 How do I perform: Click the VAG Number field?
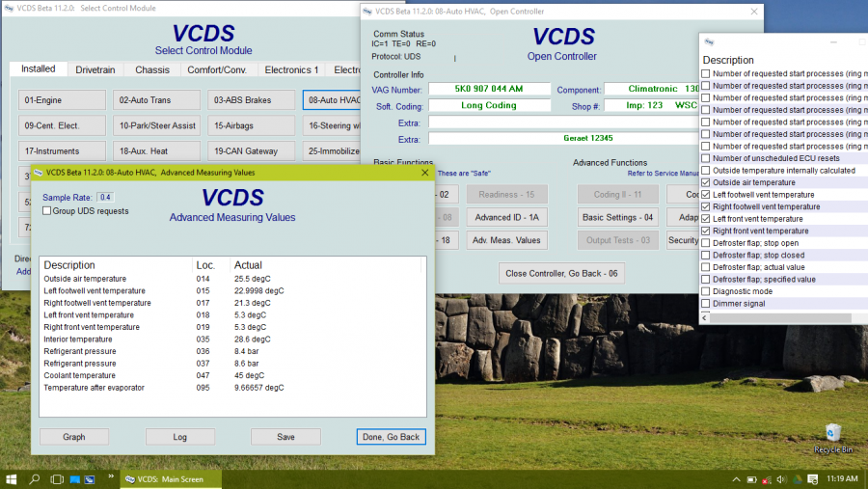(x=489, y=89)
